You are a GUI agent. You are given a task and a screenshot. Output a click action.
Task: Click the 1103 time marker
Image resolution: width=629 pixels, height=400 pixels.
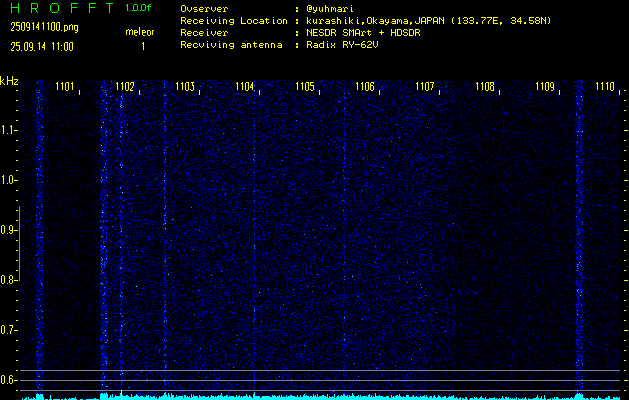185,86
